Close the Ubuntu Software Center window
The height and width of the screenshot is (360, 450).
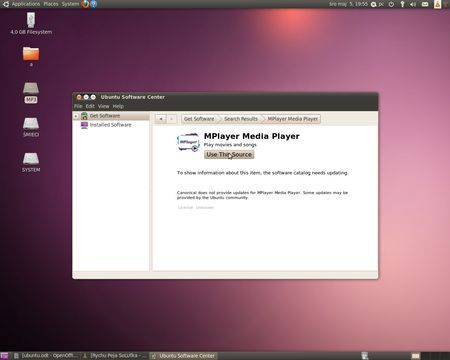(79, 97)
